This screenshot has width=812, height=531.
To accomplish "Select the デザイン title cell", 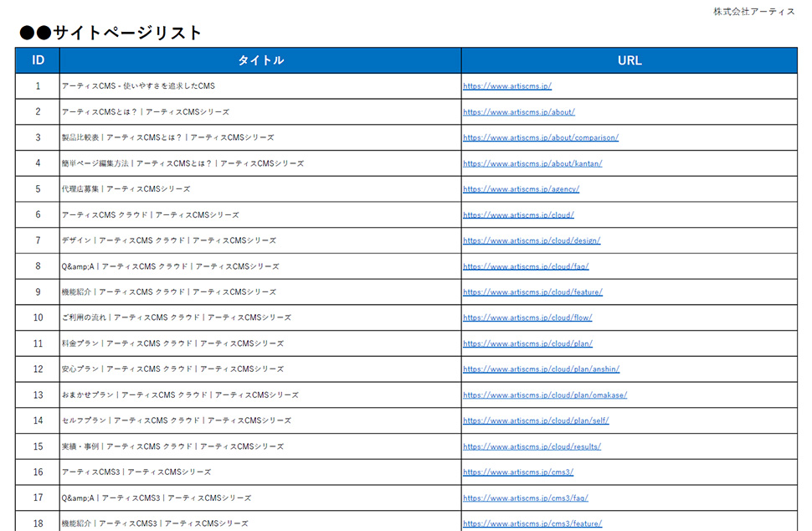I will coord(260,240).
